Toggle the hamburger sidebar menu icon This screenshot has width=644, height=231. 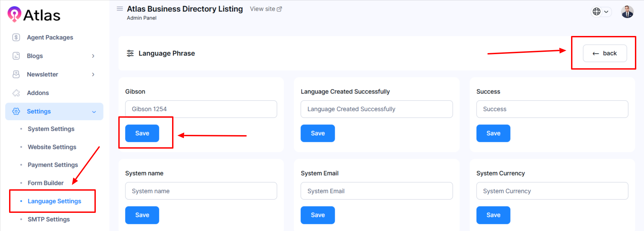(120, 9)
